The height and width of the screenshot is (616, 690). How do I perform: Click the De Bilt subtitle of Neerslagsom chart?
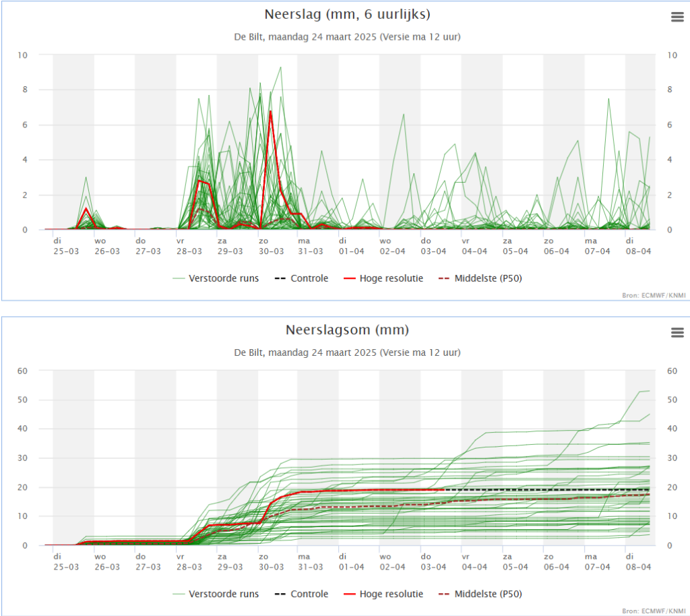(347, 352)
